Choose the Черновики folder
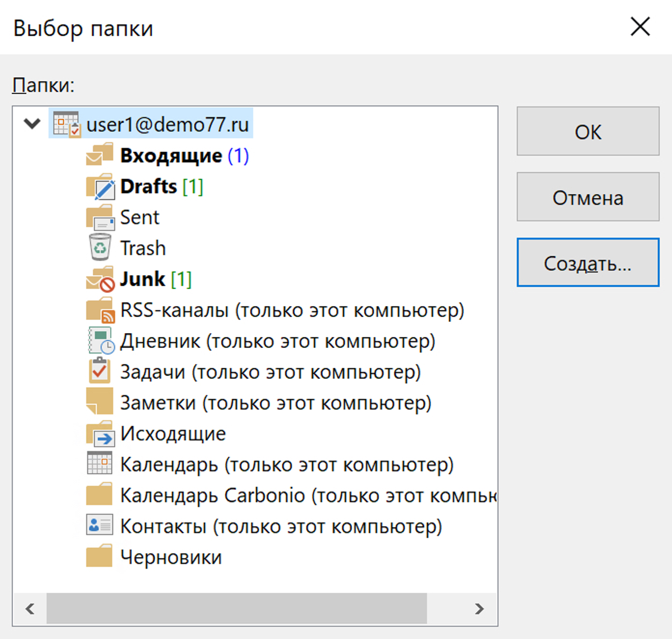The height and width of the screenshot is (639, 672). click(x=171, y=557)
